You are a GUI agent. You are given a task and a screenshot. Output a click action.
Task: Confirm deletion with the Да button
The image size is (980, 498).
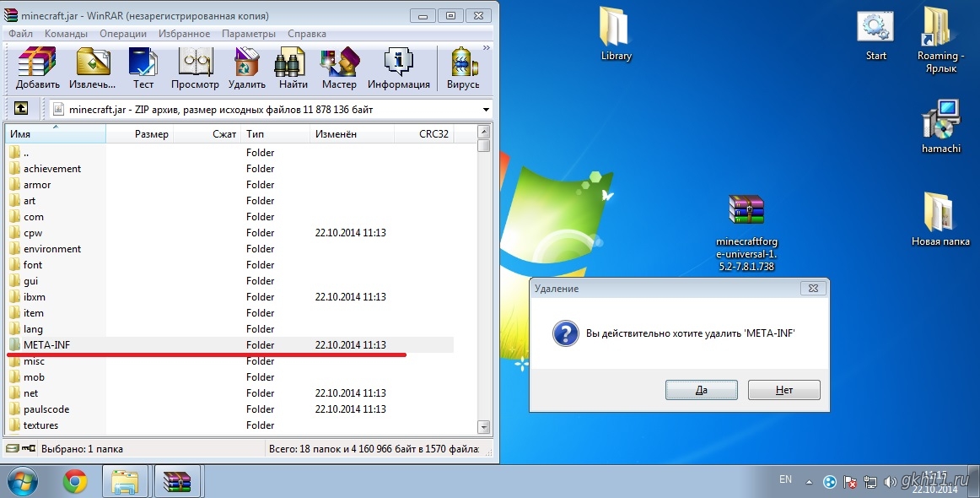pyautogui.click(x=701, y=390)
